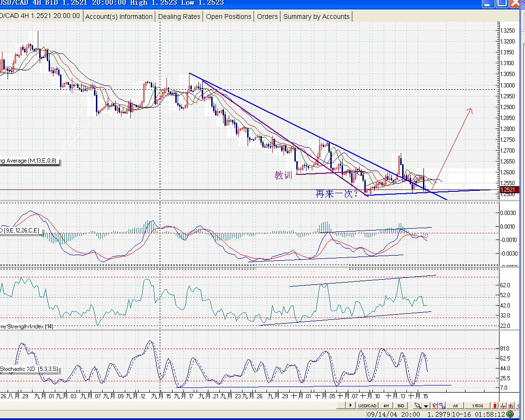Viewport: 525px width, 420px height.
Task: Select the Open Positions tab
Action: tap(228, 17)
